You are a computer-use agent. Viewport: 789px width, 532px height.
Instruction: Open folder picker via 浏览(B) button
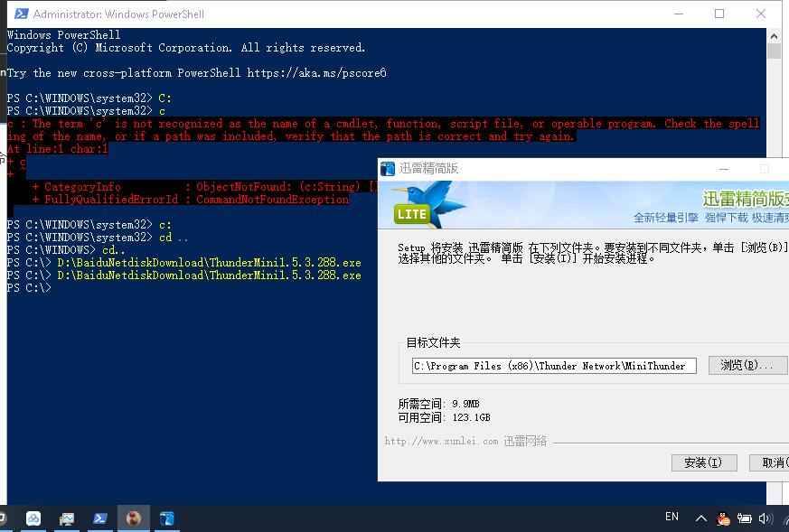pos(747,365)
